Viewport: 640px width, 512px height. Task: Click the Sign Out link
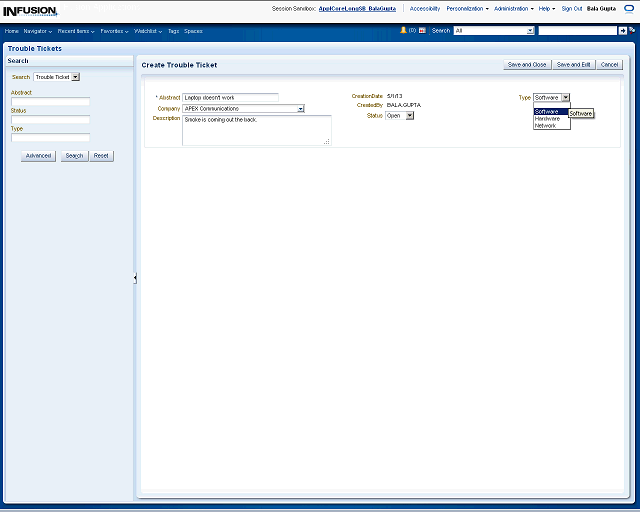(x=572, y=8)
